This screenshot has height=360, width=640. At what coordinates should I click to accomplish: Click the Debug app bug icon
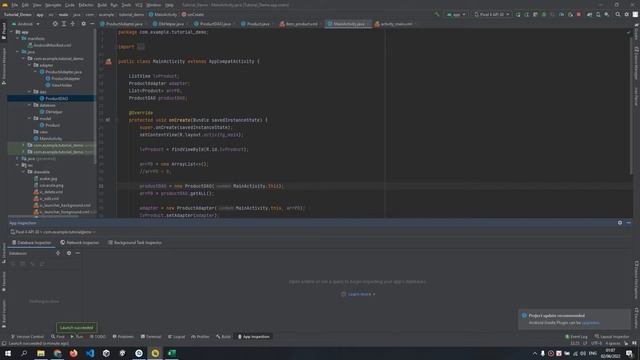(544, 14)
